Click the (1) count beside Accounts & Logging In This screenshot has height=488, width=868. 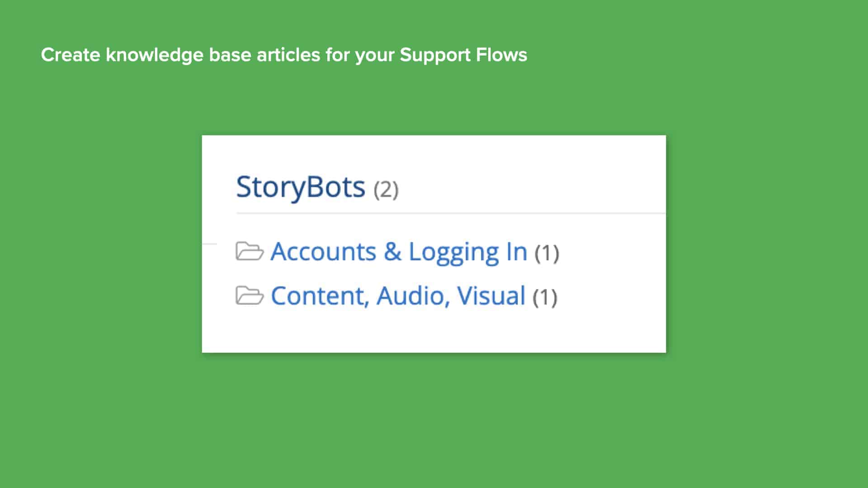[547, 253]
